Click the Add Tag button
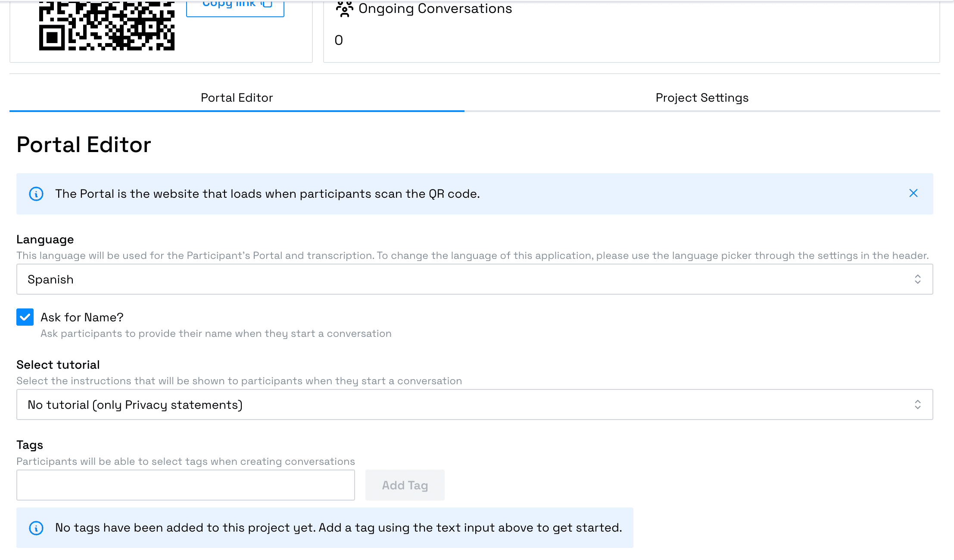The width and height of the screenshot is (954, 560). tap(405, 485)
